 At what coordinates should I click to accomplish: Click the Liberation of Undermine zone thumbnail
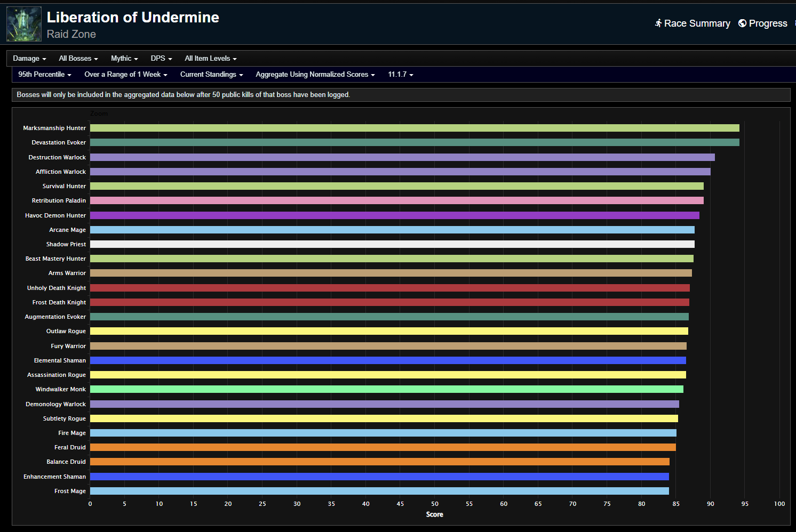pos(23,23)
